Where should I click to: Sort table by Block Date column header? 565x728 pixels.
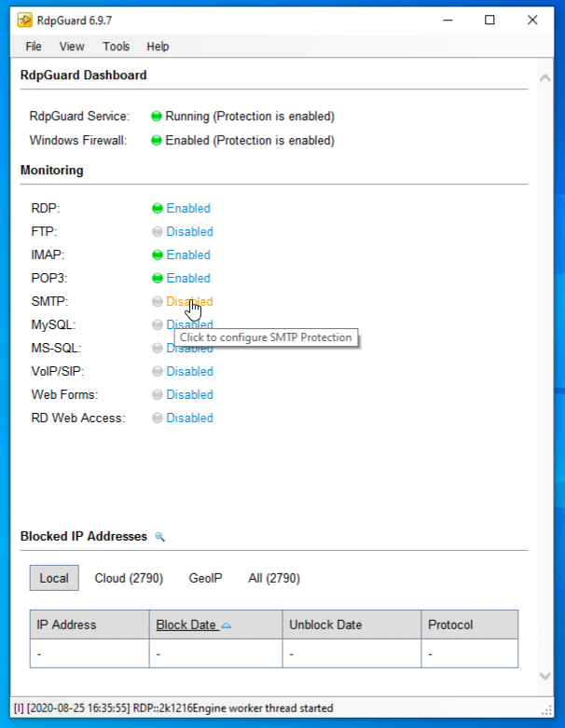pos(186,625)
